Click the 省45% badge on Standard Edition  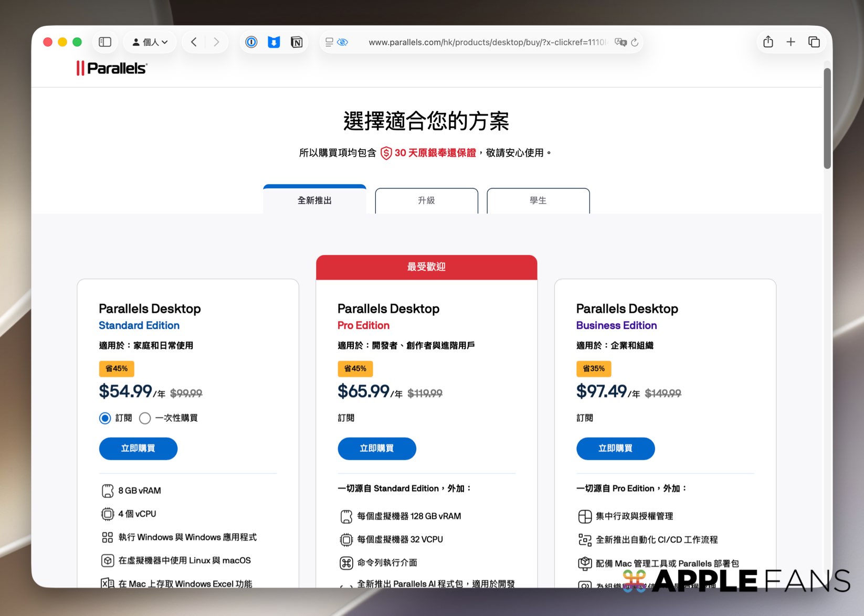click(117, 369)
